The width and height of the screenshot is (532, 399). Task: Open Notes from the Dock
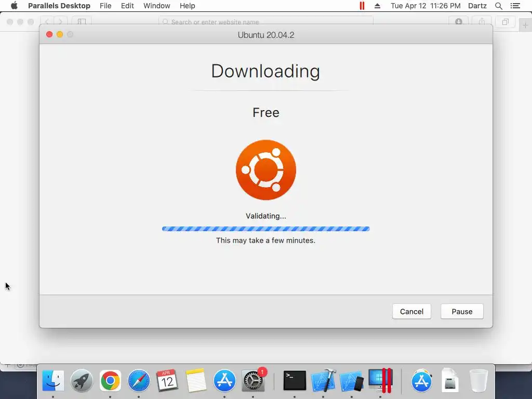[x=196, y=380]
